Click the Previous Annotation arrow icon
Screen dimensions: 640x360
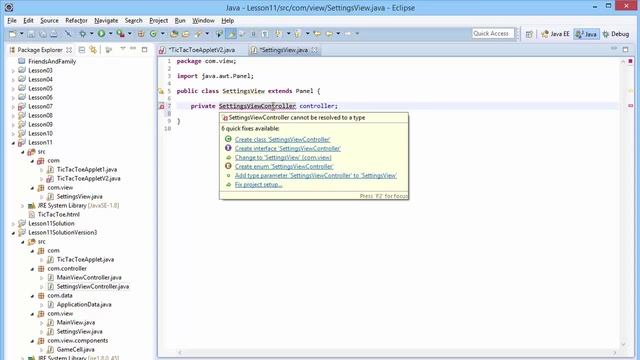297,34
